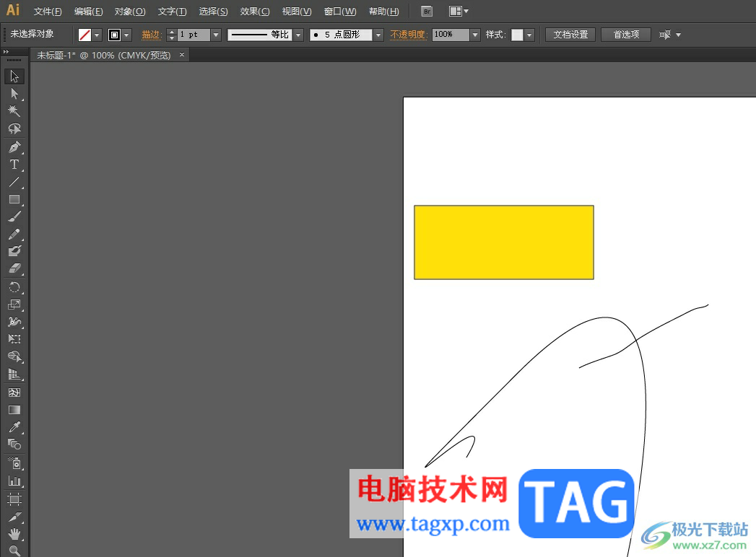Expand the control bar options arrow
This screenshot has width=756, height=557.
tap(678, 35)
